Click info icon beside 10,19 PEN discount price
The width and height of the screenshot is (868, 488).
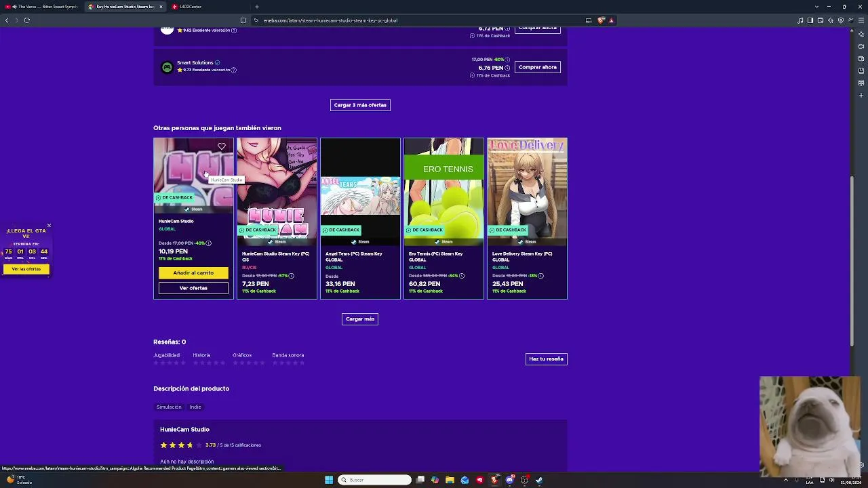(208, 243)
